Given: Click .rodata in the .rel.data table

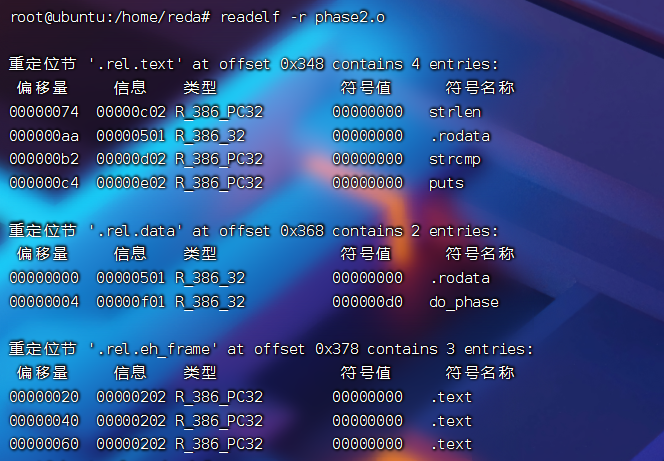Looking at the screenshot, I should (460, 279).
